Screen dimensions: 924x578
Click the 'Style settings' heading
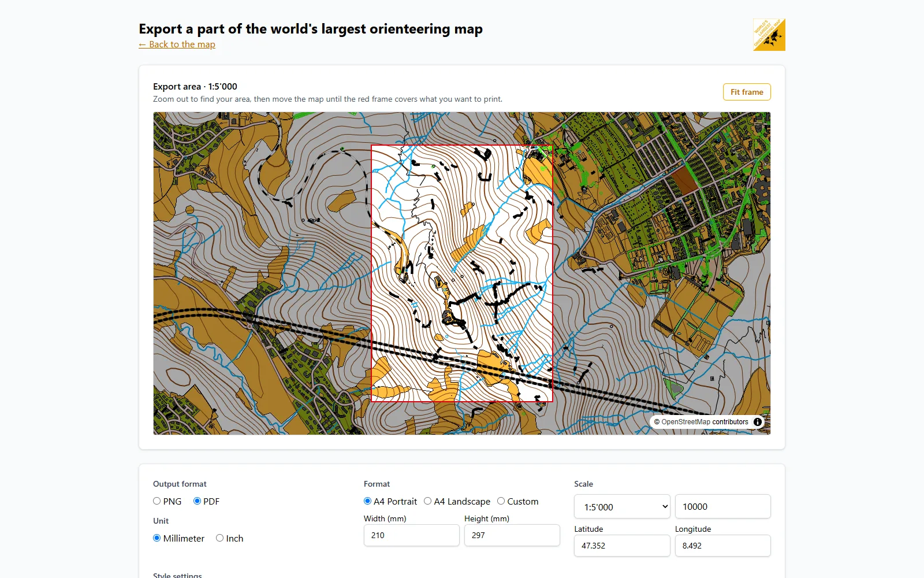click(x=177, y=575)
